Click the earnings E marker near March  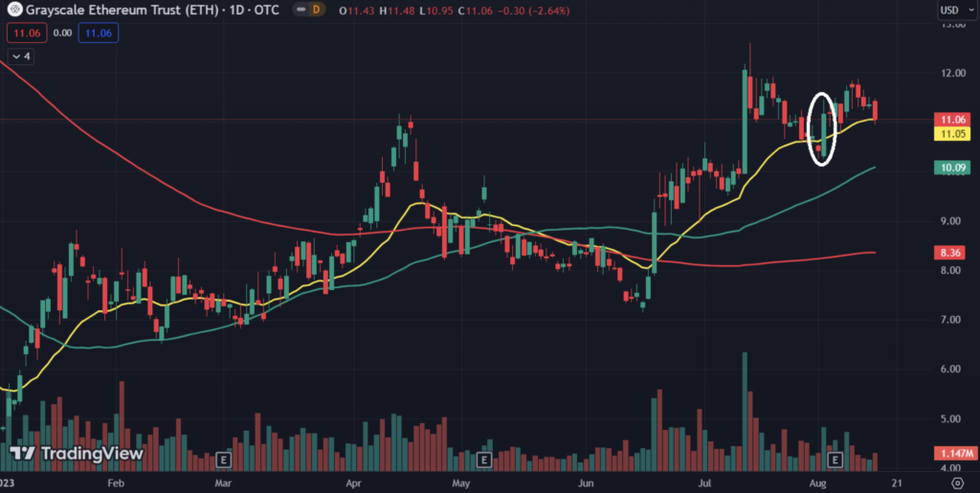tap(225, 460)
